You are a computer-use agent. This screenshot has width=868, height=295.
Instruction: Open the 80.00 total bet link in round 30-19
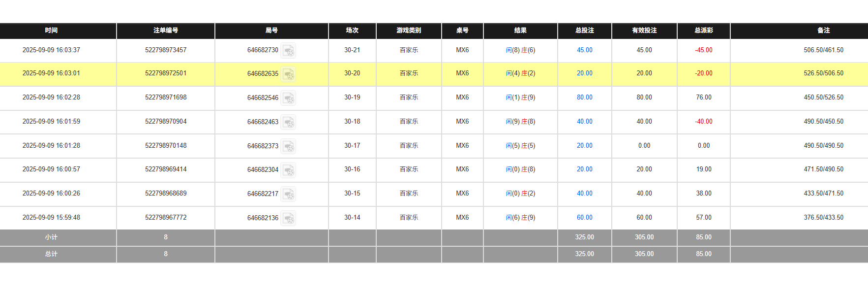(584, 97)
